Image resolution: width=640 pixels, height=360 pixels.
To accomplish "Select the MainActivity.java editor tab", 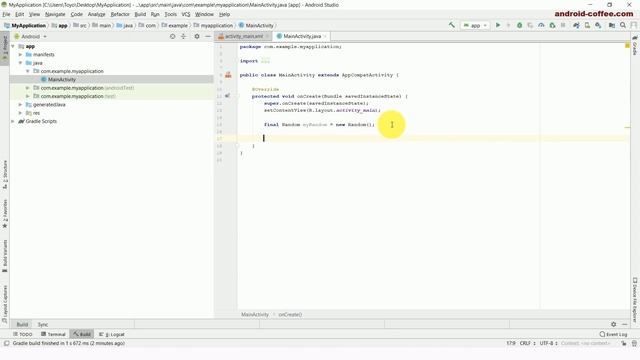I will (302, 36).
